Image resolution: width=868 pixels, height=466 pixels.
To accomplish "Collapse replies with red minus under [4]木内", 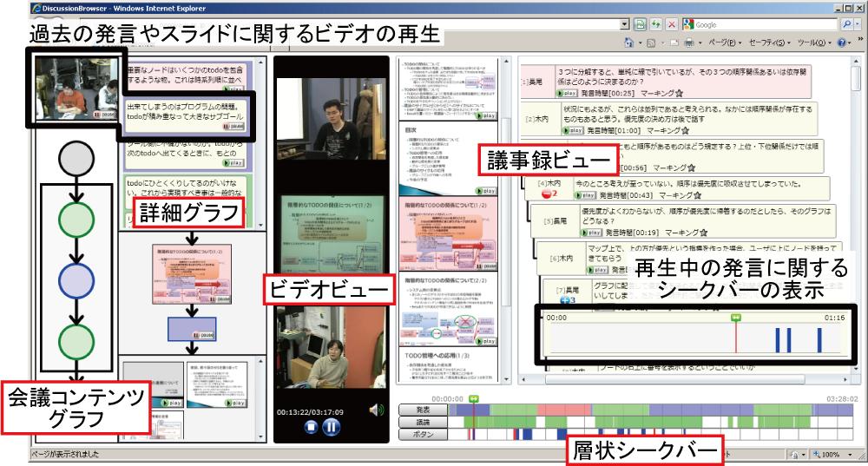I will 546,194.
